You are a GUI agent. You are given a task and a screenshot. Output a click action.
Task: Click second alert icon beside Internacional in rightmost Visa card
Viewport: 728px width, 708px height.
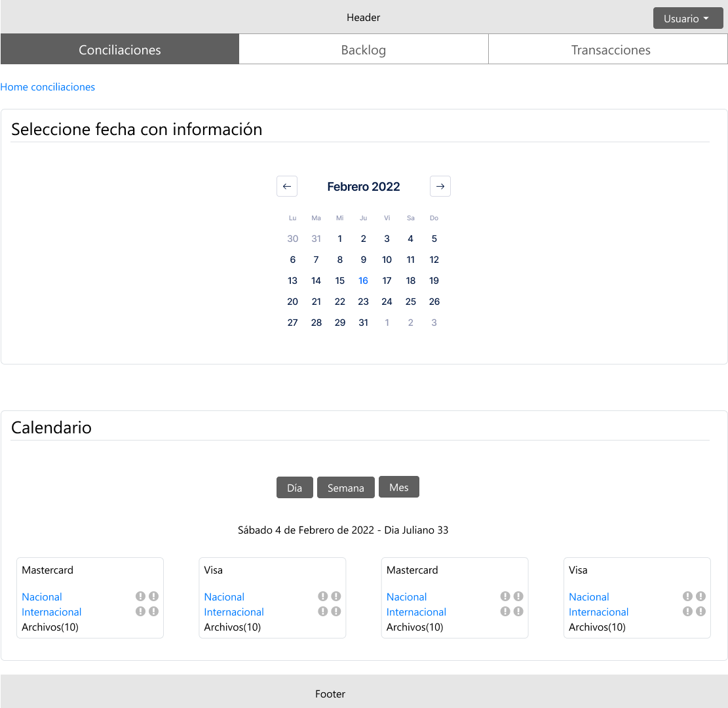[700, 612]
